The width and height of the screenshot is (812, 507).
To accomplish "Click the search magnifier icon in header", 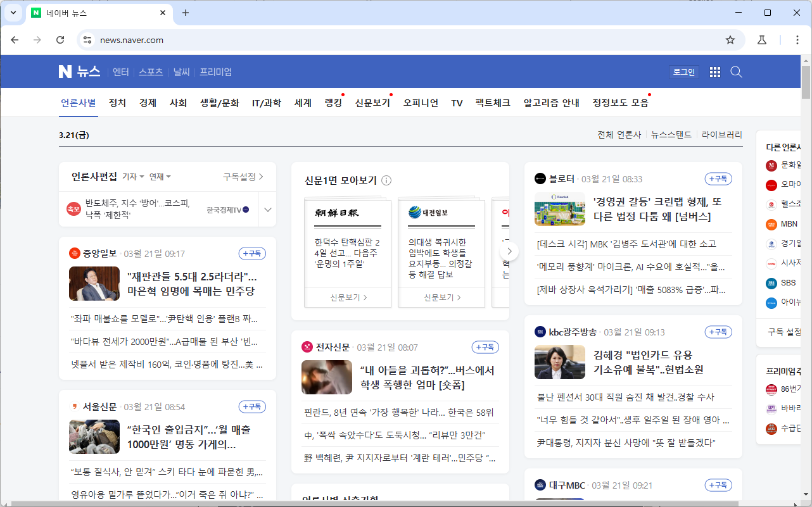I will 736,72.
